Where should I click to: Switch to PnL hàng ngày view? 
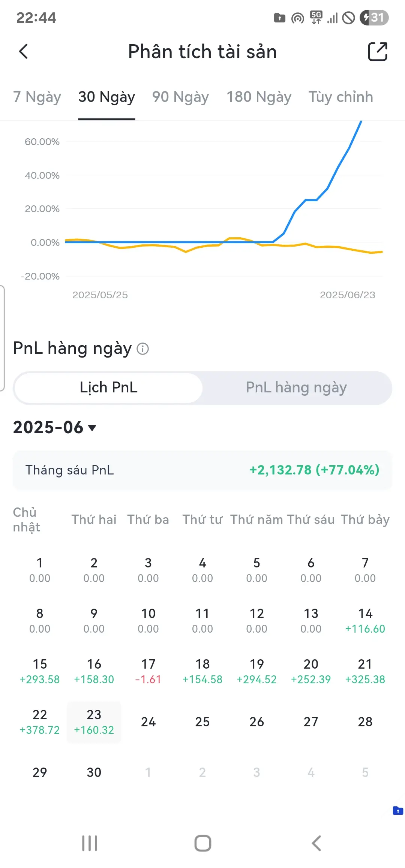click(296, 388)
